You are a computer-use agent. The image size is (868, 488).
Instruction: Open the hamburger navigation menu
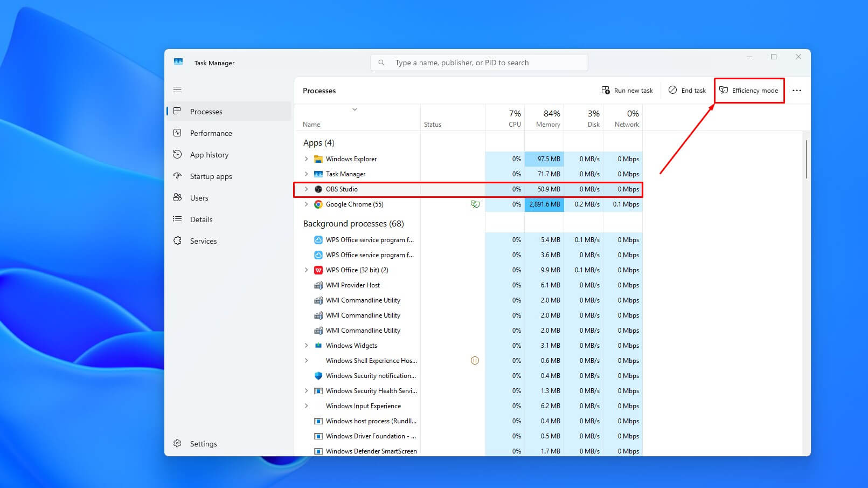tap(177, 90)
